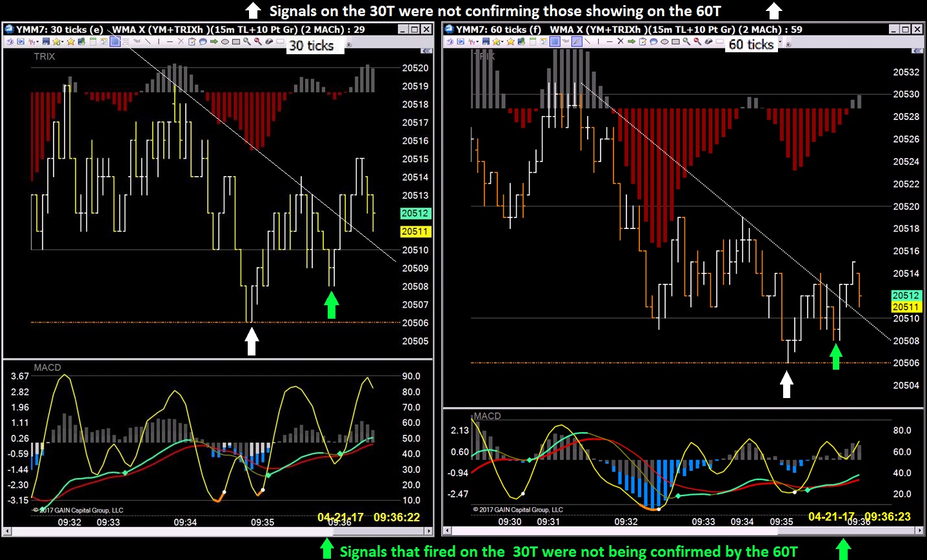Click the green arrow tool button
Image resolution: width=927 pixels, height=560 pixels.
click(215, 41)
